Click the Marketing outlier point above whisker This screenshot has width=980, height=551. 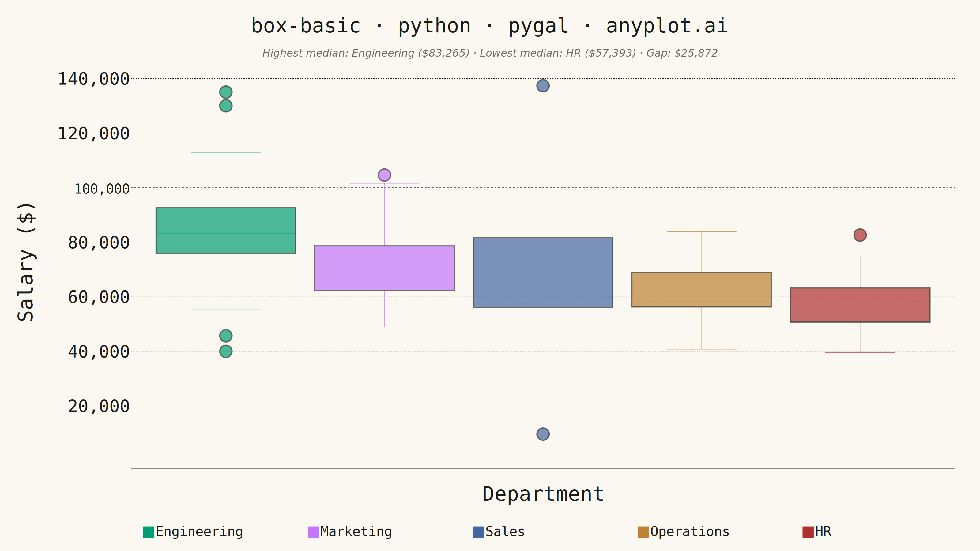click(x=384, y=175)
